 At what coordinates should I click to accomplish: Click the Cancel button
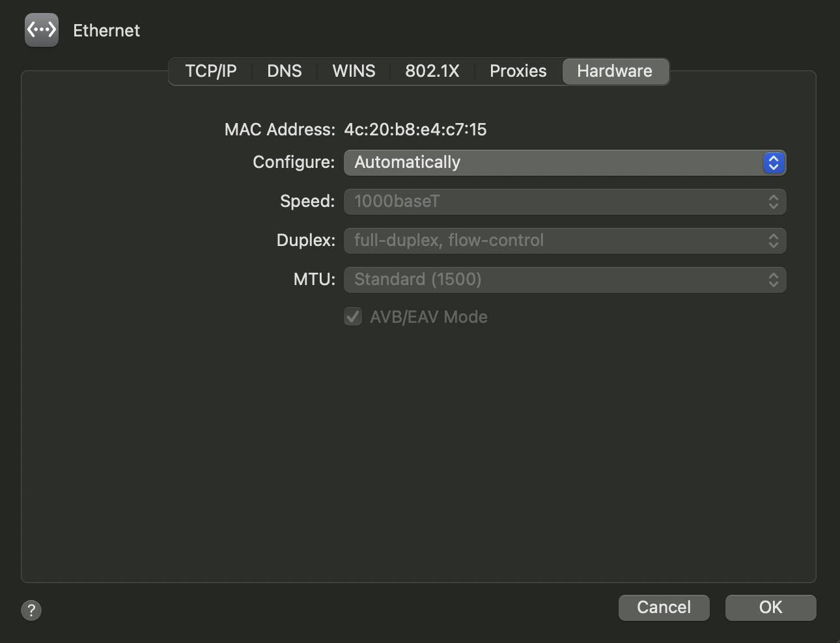coord(664,607)
